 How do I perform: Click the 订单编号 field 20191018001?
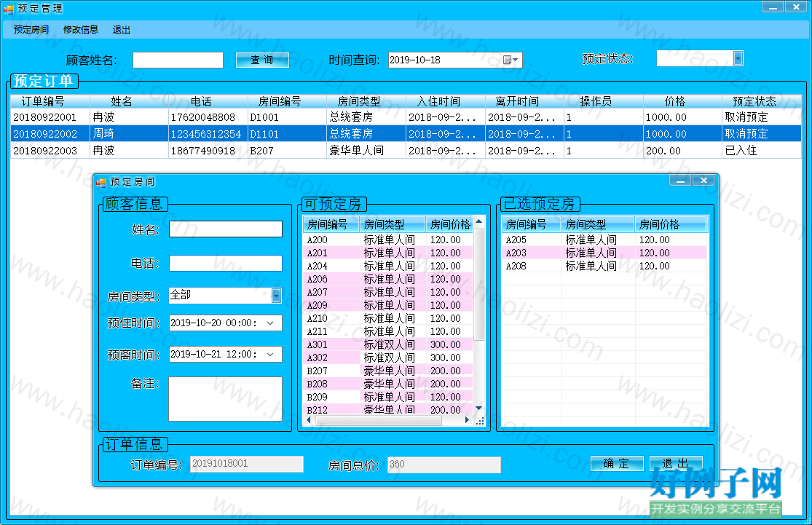(x=246, y=464)
